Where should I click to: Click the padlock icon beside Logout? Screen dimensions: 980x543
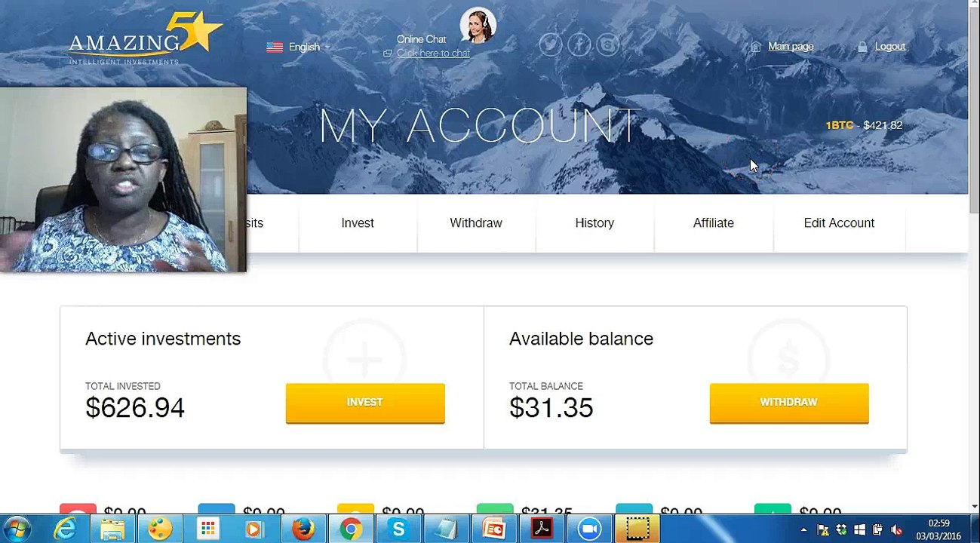tap(862, 47)
